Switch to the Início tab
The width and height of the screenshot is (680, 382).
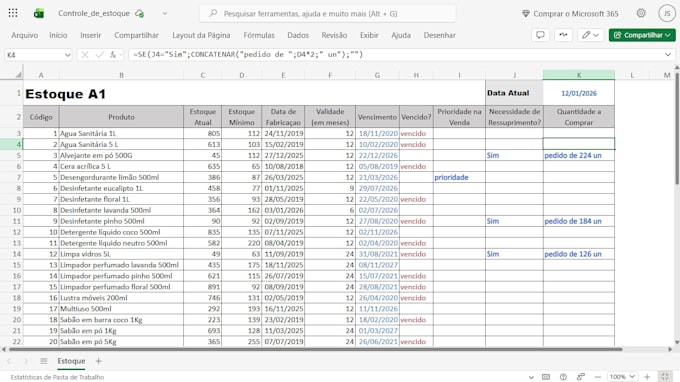tap(58, 35)
